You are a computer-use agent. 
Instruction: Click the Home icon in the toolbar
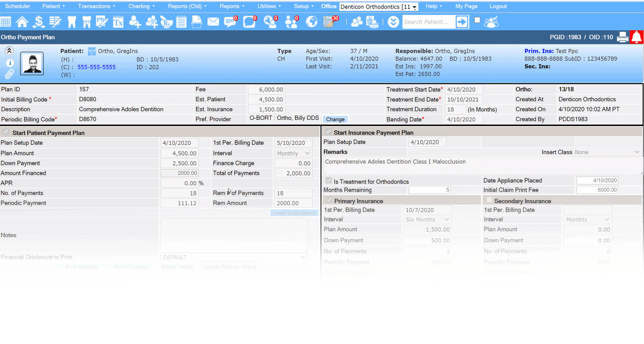(x=22, y=22)
